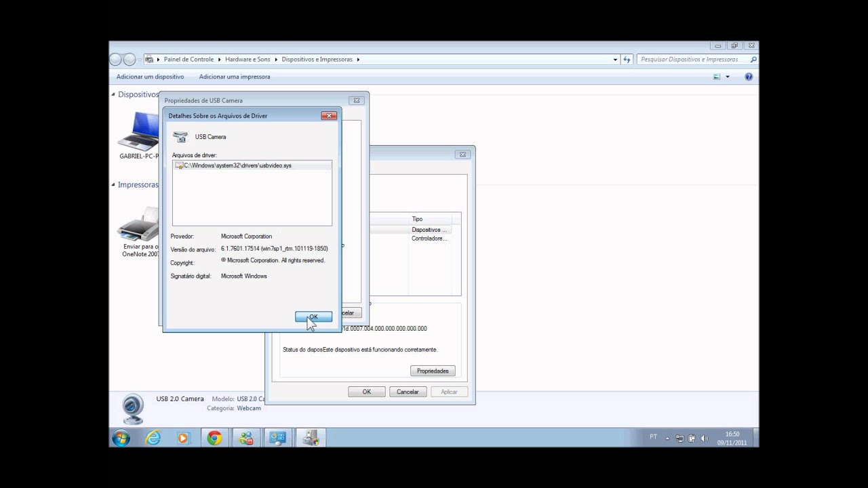868x488 pixels.
Task: Click the Explorer back navigation button
Action: [116, 60]
